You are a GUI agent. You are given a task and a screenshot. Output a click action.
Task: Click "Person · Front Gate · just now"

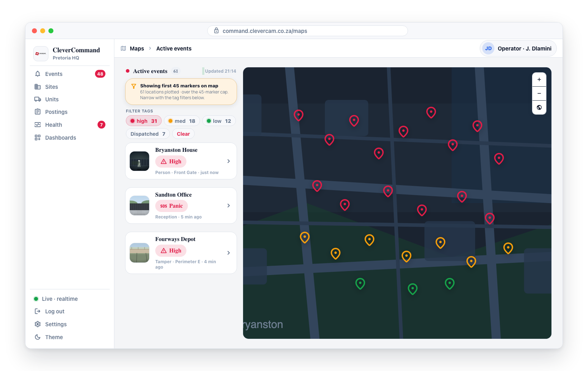pyautogui.click(x=187, y=173)
